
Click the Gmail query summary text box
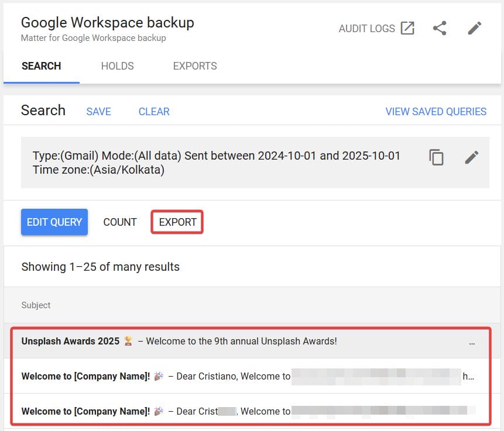click(x=217, y=163)
